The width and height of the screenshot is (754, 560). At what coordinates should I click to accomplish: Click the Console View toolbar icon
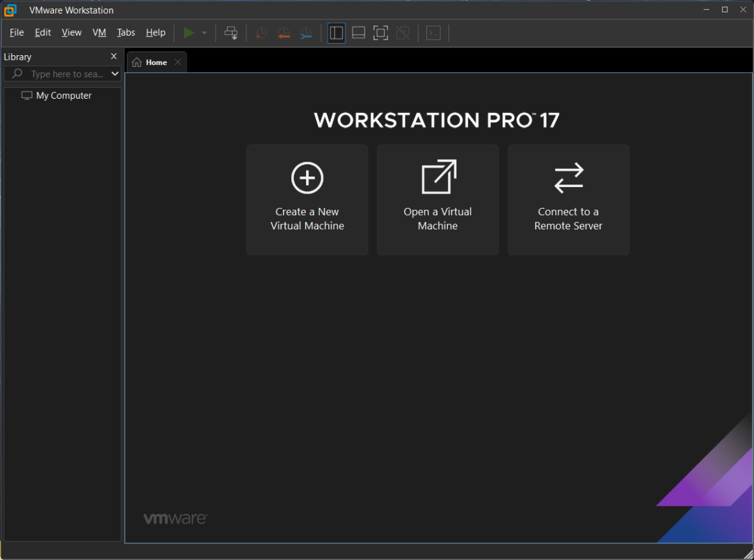[x=434, y=32]
